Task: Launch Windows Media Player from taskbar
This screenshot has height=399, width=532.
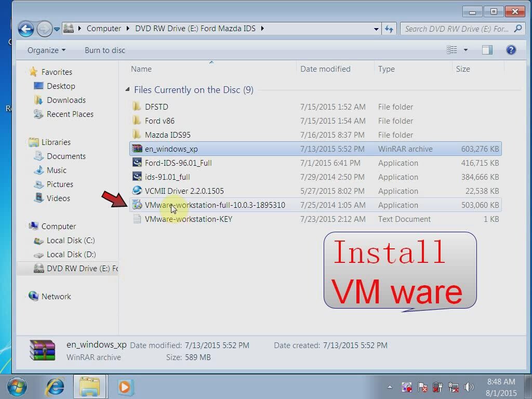Action: (125, 387)
